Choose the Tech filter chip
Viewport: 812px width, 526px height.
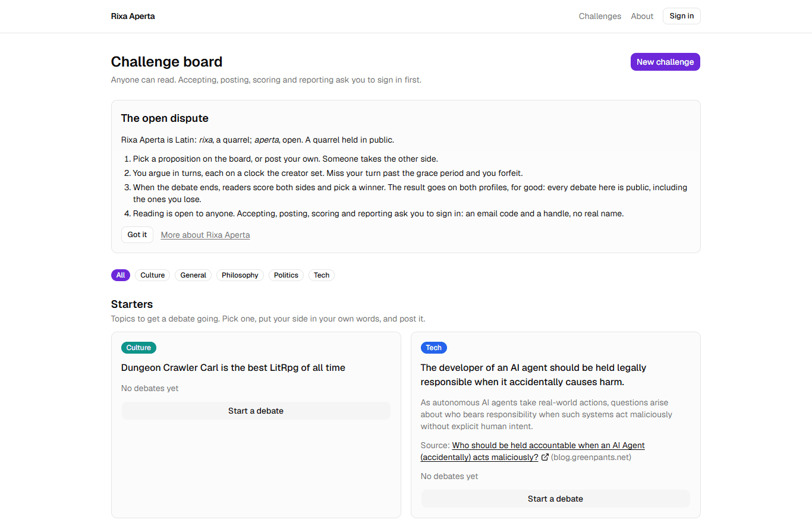[x=322, y=275]
